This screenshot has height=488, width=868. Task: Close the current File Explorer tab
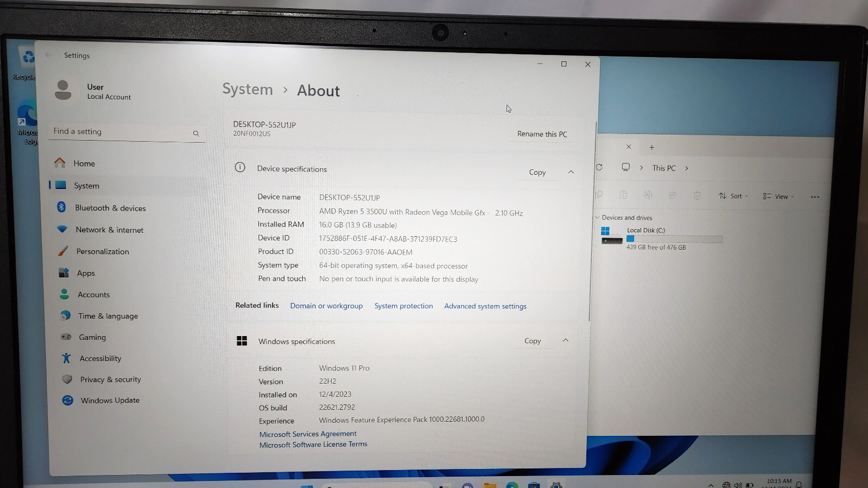pos(629,147)
